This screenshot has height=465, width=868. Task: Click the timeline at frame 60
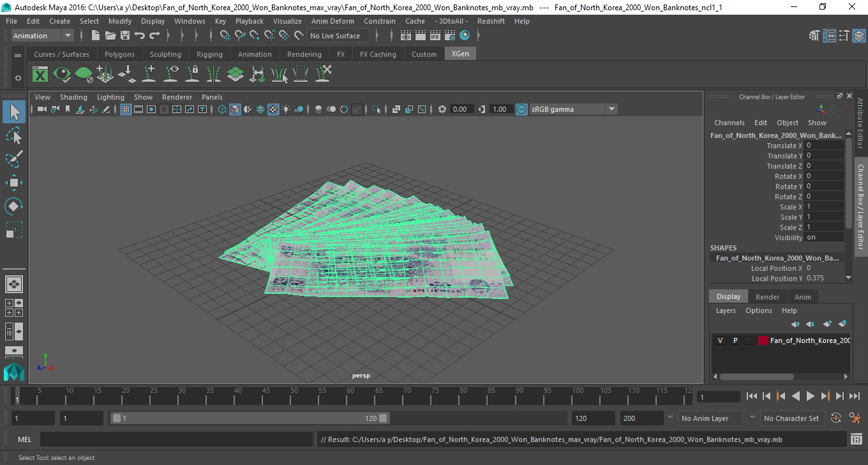[350, 396]
